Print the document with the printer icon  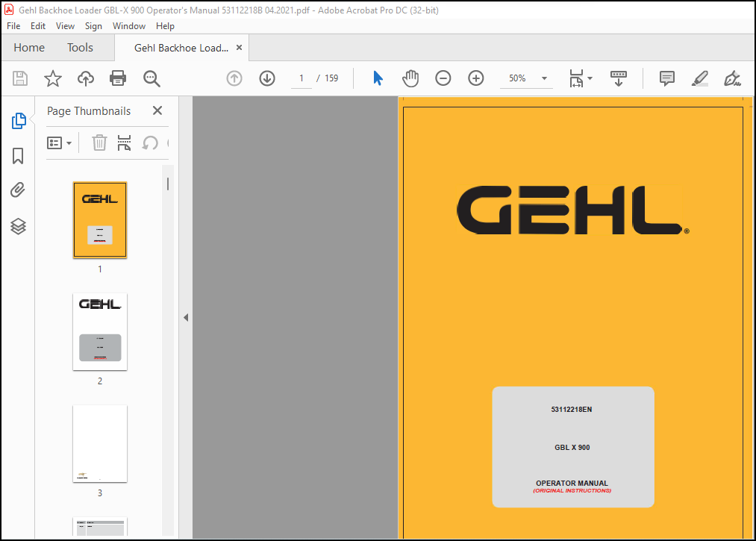[118, 78]
